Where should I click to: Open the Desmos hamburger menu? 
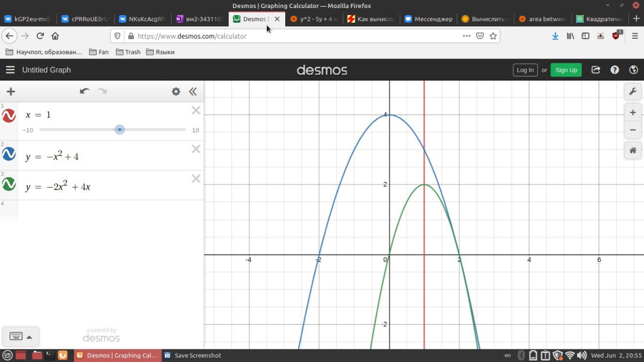pyautogui.click(x=10, y=70)
